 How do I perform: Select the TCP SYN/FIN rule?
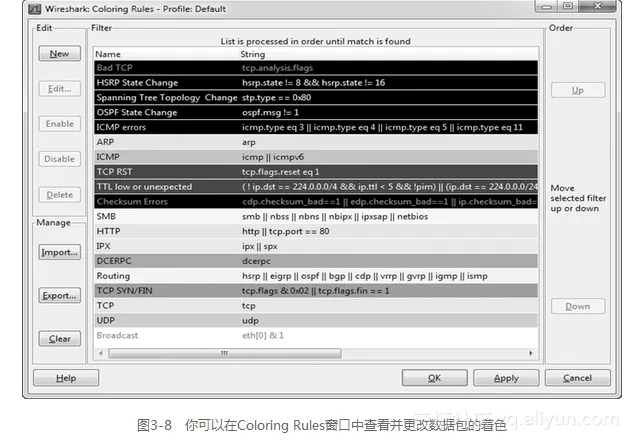click(x=316, y=291)
